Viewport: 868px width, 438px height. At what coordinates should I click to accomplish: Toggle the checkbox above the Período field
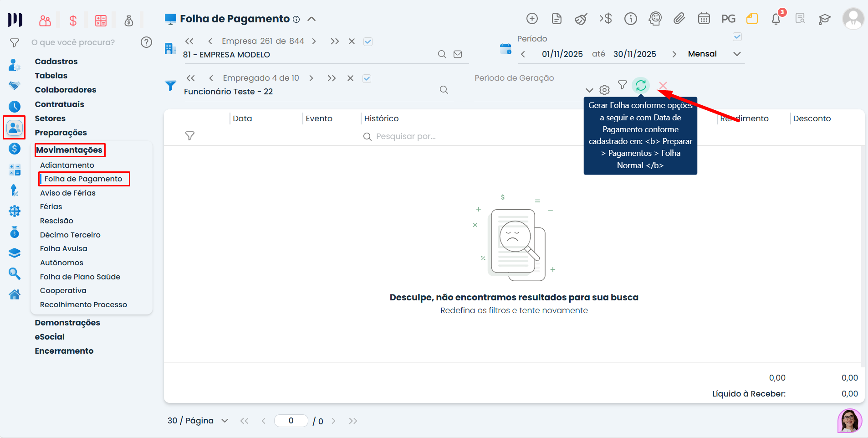tap(737, 36)
